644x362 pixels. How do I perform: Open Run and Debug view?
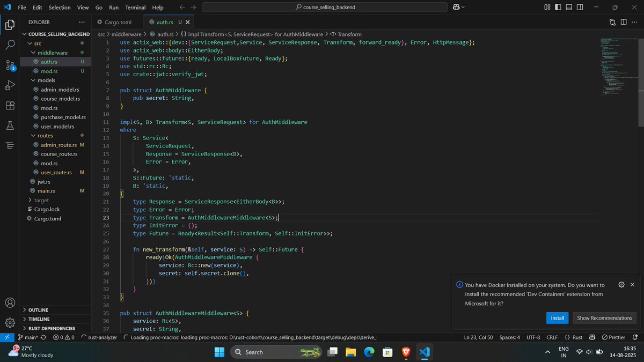tap(10, 85)
